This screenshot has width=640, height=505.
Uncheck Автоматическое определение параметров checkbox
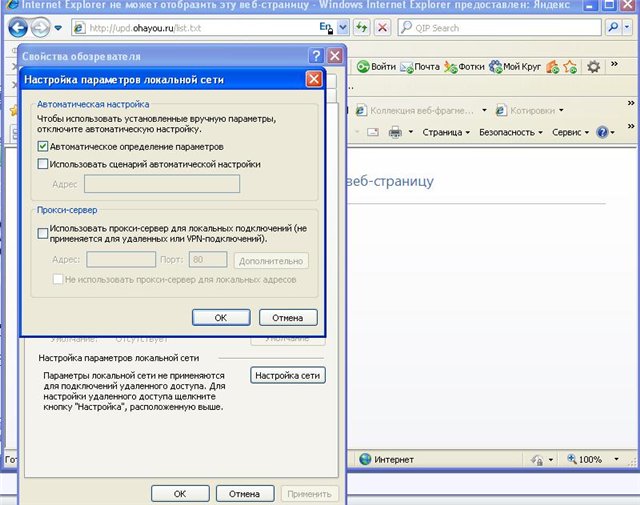click(43, 146)
